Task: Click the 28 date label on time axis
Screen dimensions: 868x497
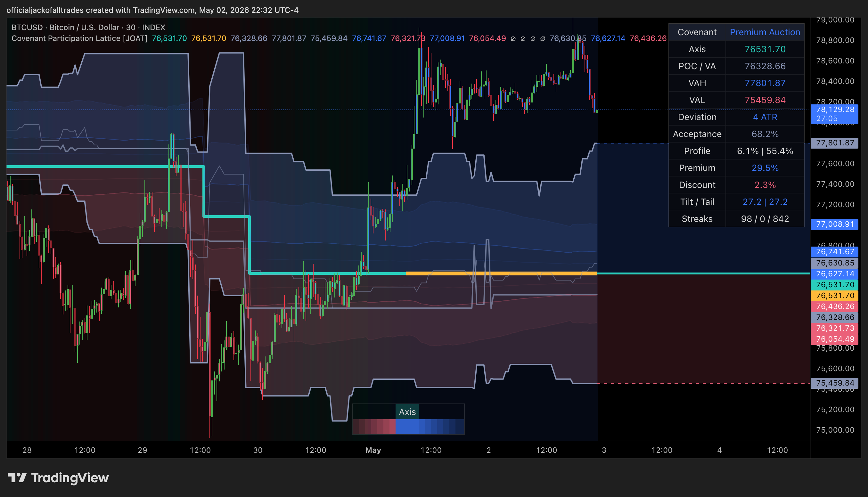Action: pyautogui.click(x=27, y=450)
